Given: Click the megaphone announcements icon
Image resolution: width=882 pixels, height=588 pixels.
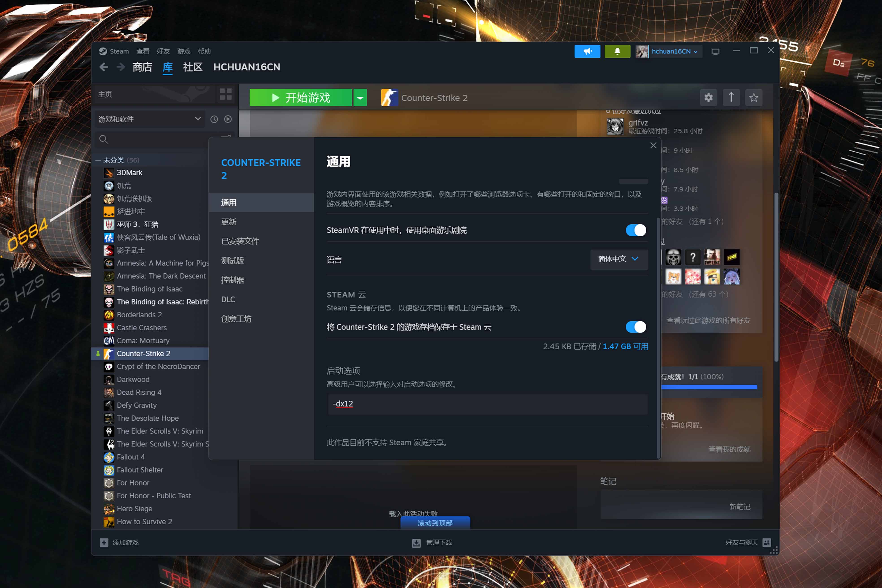Looking at the screenshot, I should (x=587, y=51).
